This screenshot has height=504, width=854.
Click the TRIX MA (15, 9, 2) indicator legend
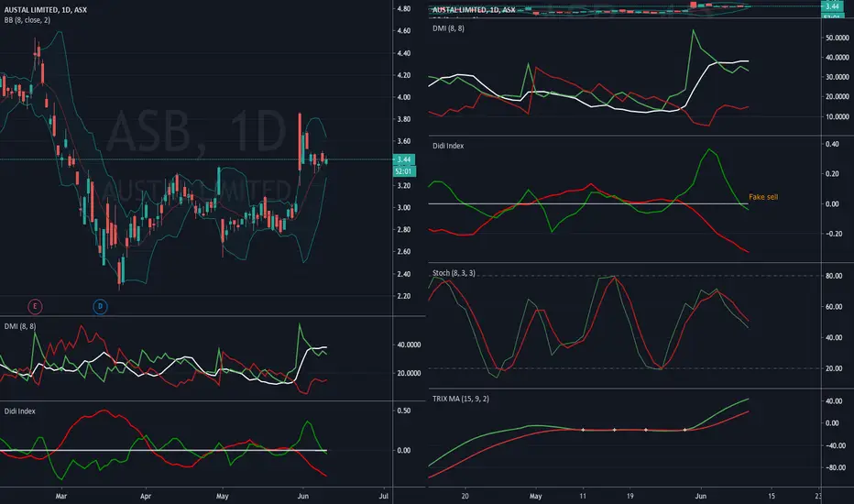[461, 399]
